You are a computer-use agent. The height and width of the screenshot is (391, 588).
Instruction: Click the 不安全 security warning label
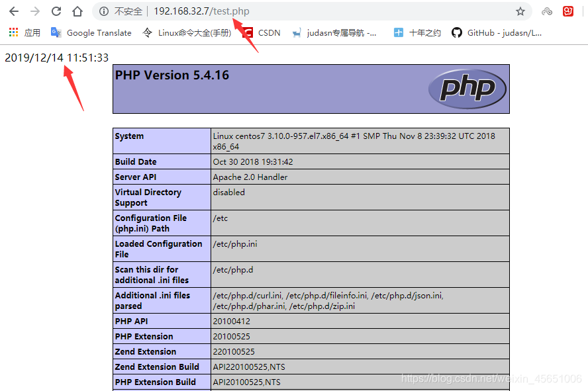point(128,11)
